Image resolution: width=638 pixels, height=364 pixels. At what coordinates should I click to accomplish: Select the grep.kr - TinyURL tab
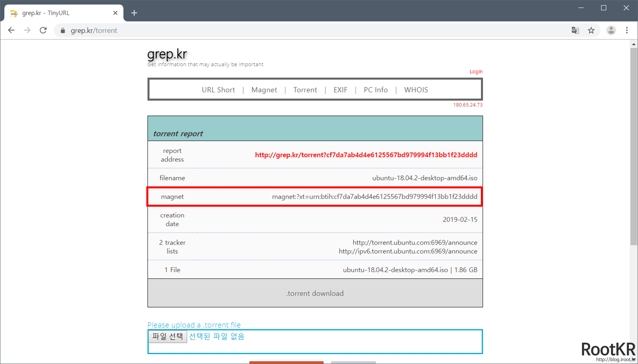pos(64,13)
